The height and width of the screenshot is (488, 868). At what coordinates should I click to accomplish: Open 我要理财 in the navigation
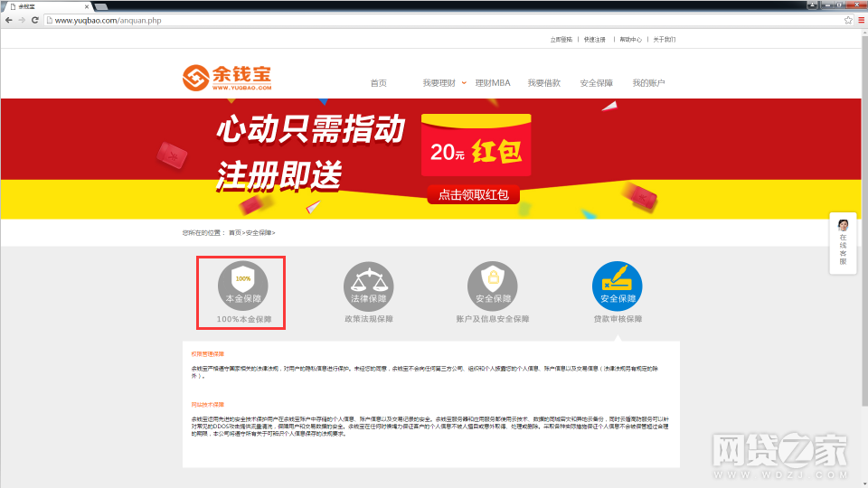pos(439,83)
